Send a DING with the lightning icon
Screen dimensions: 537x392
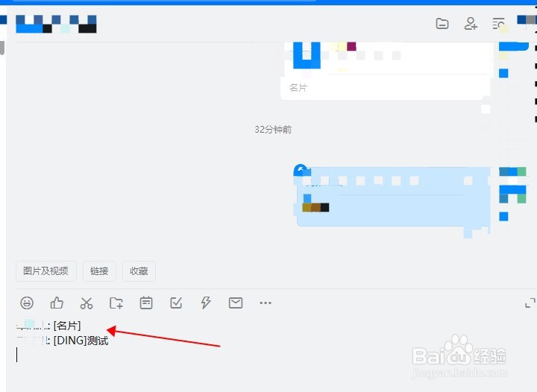coord(206,303)
